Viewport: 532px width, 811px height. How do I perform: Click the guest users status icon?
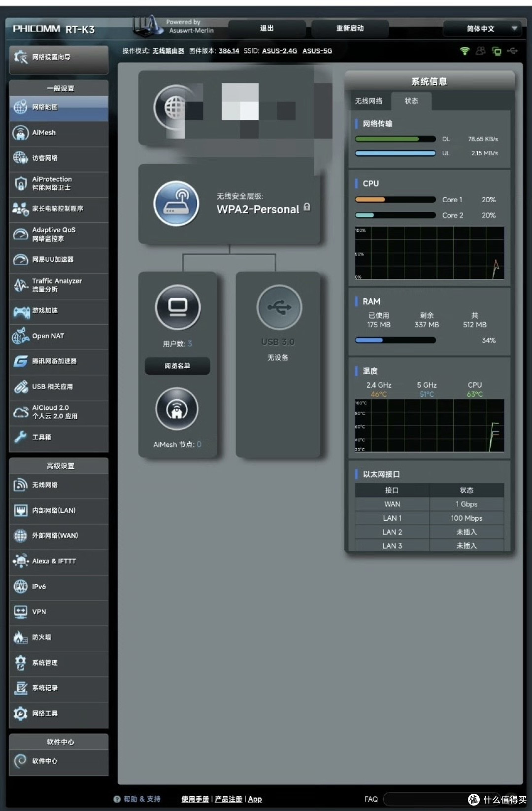tap(480, 51)
